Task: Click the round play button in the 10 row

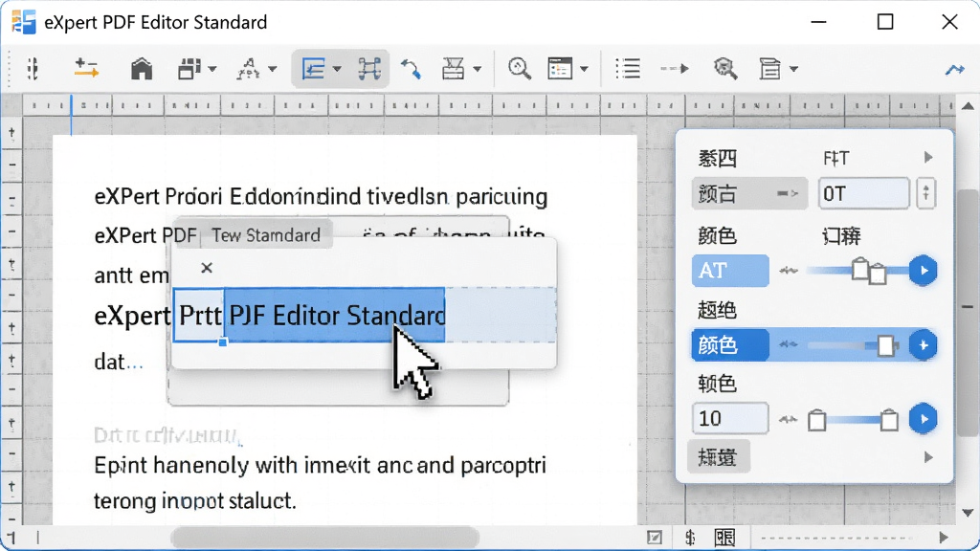Action: [x=924, y=419]
